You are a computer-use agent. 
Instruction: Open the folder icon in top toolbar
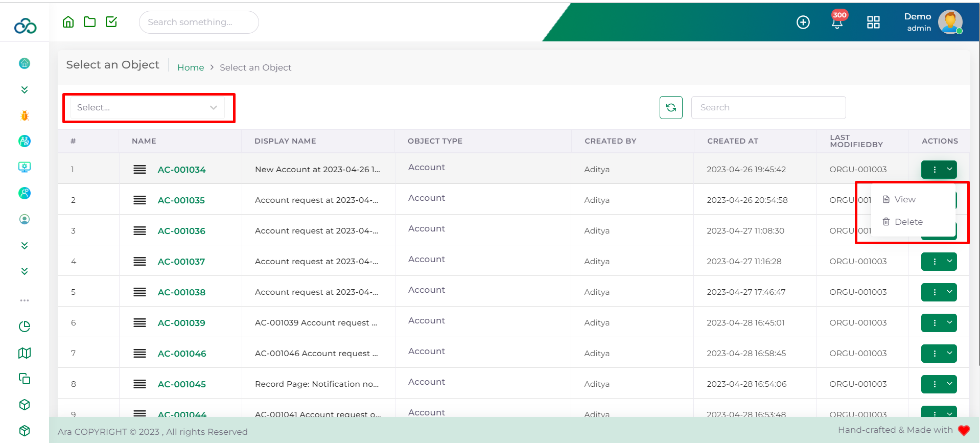pos(90,21)
